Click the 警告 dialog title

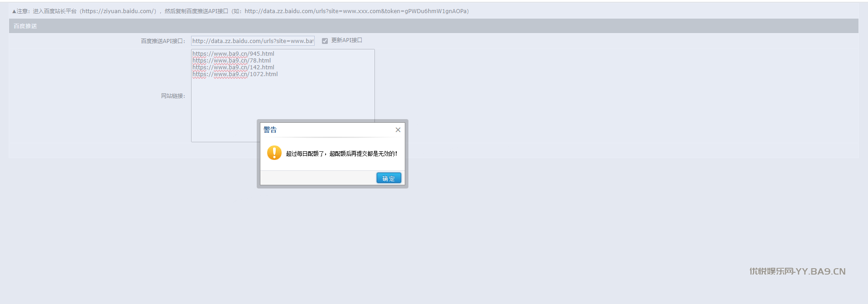270,130
